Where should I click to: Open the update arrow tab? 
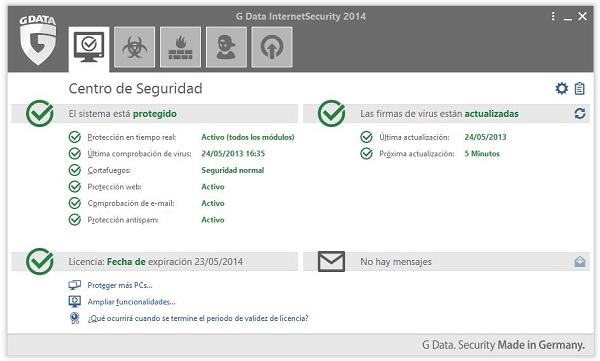click(x=272, y=47)
